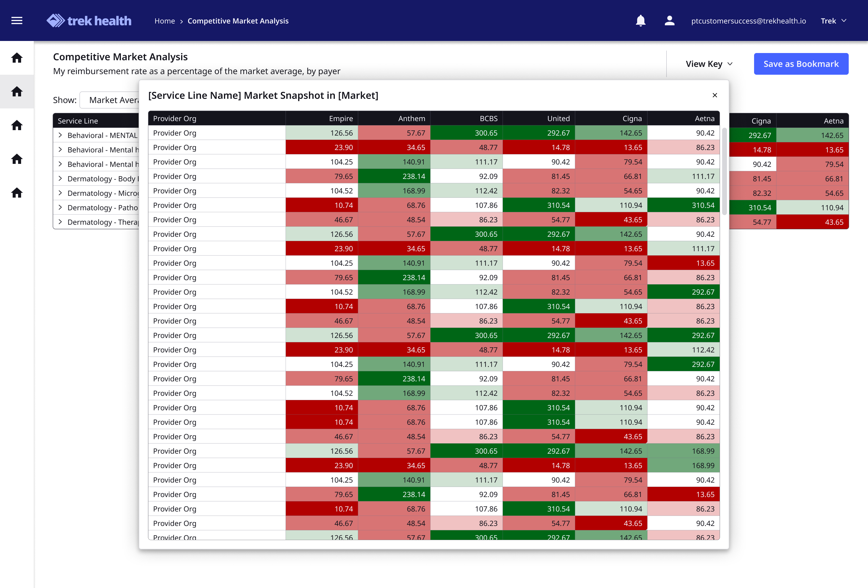Click the account email address

coord(748,21)
